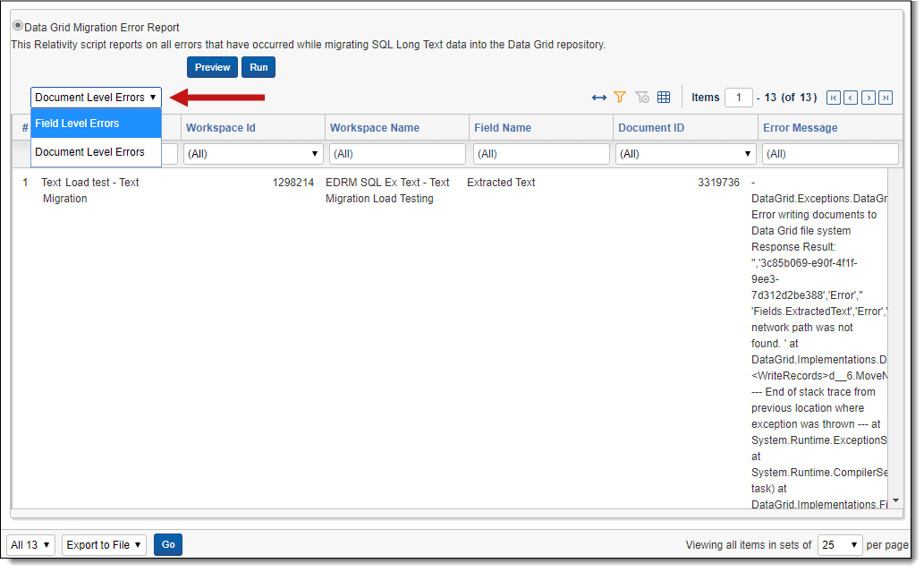Screen dimensions: 924x572
Task: Expand the Document ID filter dropdown
Action: pos(685,154)
